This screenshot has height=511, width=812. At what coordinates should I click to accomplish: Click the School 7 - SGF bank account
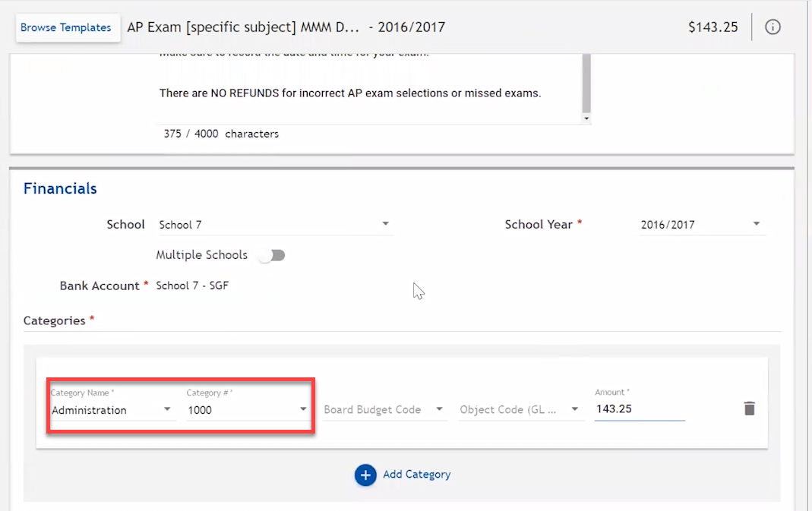click(192, 285)
